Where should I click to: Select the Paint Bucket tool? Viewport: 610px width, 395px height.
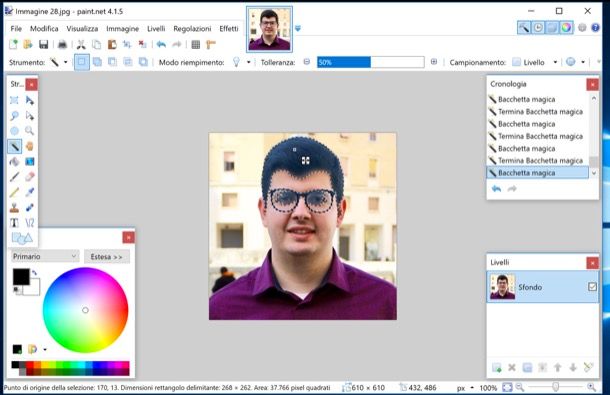[14, 162]
